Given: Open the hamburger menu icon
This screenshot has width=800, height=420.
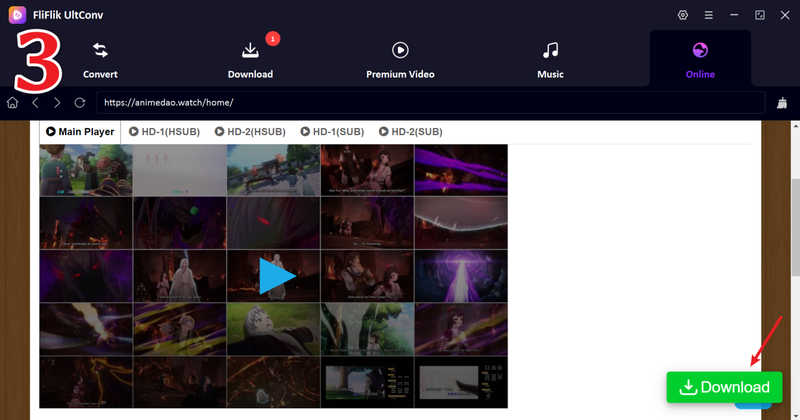Looking at the screenshot, I should point(709,15).
